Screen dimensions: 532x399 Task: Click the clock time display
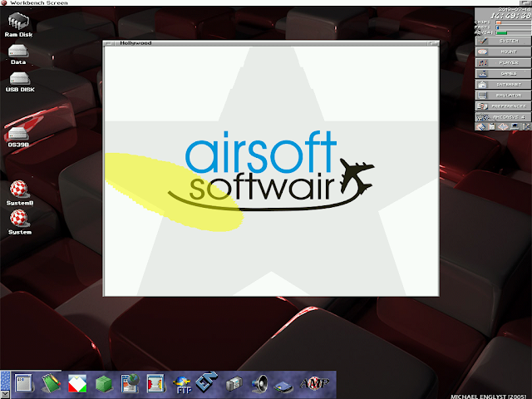510,16
